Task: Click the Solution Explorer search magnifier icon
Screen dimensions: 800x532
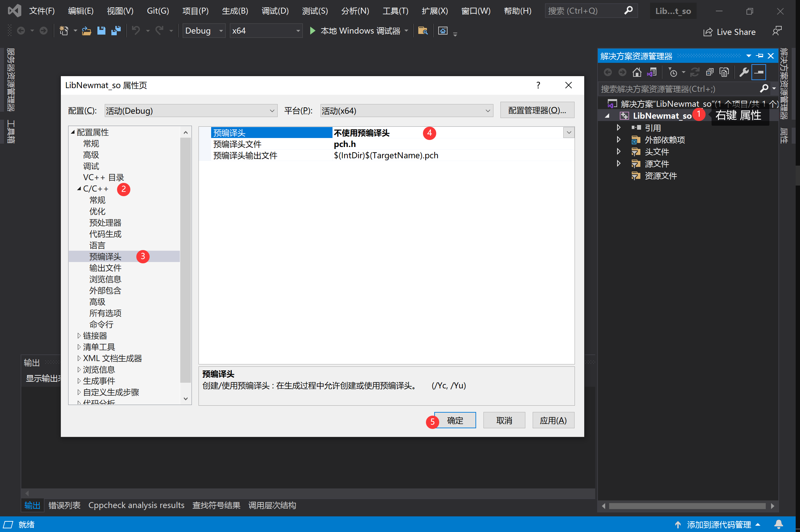Action: coord(764,88)
